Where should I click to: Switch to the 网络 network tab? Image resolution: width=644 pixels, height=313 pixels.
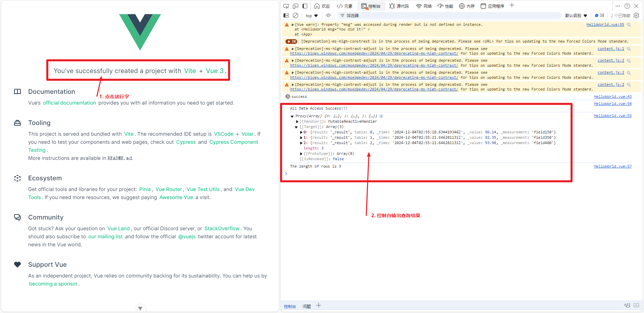click(x=424, y=6)
